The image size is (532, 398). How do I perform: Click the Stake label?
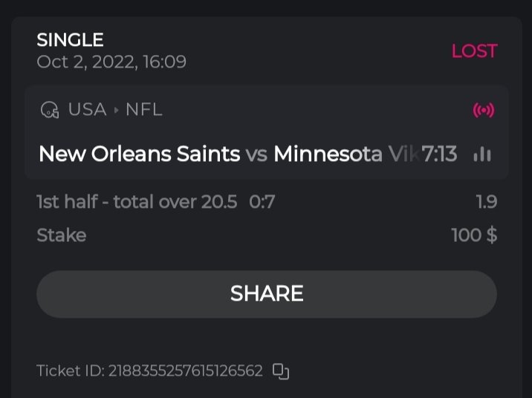(61, 235)
